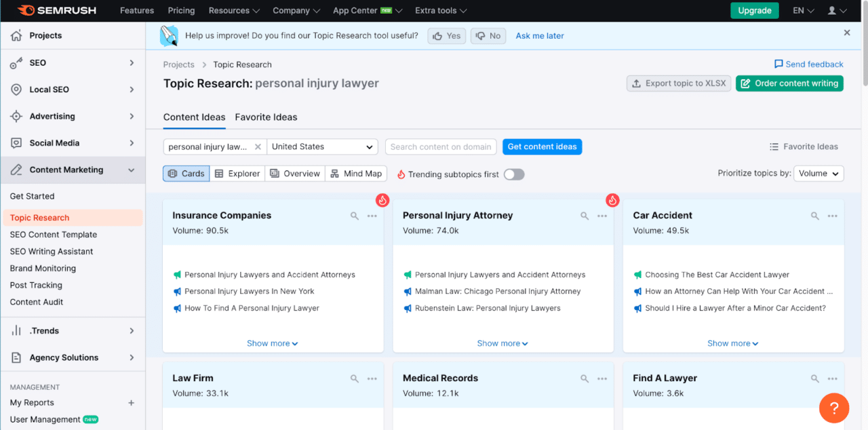The image size is (868, 430).
Task: Click the Projects home icon
Action: coord(16,35)
